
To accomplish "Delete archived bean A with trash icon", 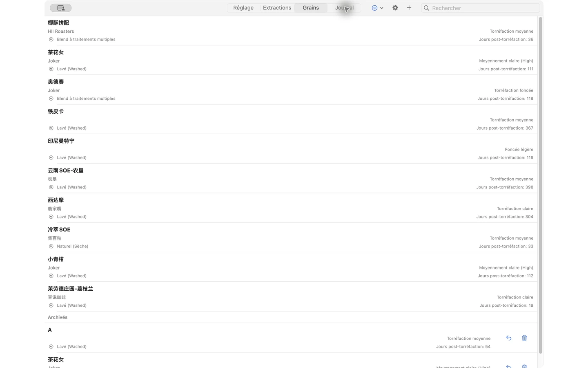I will click(524, 338).
